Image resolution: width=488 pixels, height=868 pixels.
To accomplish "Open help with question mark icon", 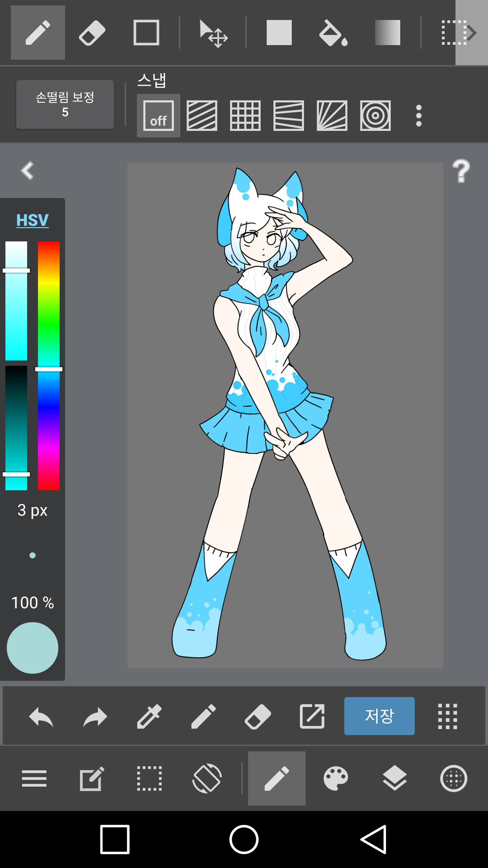I will [461, 171].
